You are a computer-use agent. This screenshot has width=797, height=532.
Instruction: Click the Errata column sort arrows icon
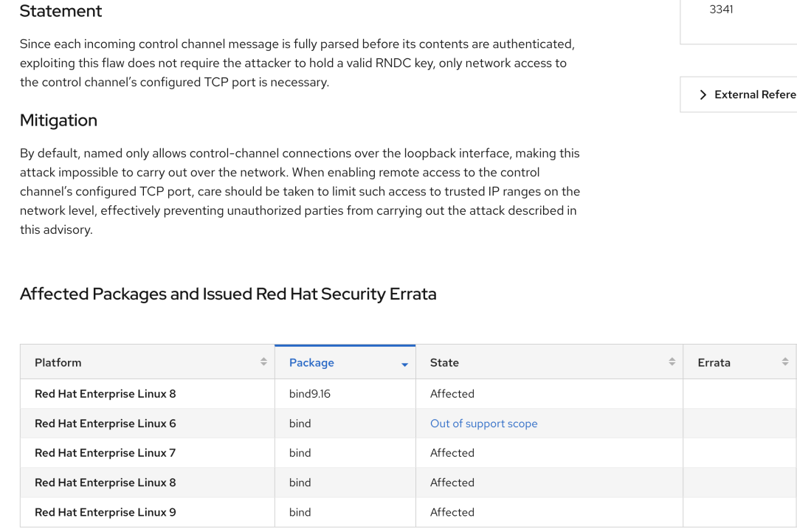(x=784, y=362)
